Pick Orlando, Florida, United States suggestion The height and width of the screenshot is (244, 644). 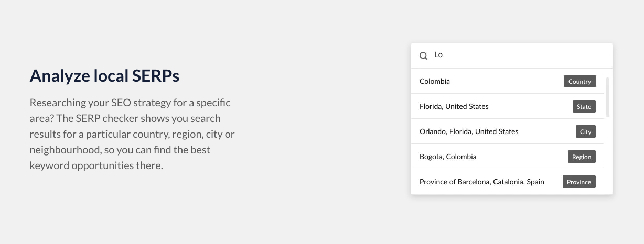[x=508, y=131]
